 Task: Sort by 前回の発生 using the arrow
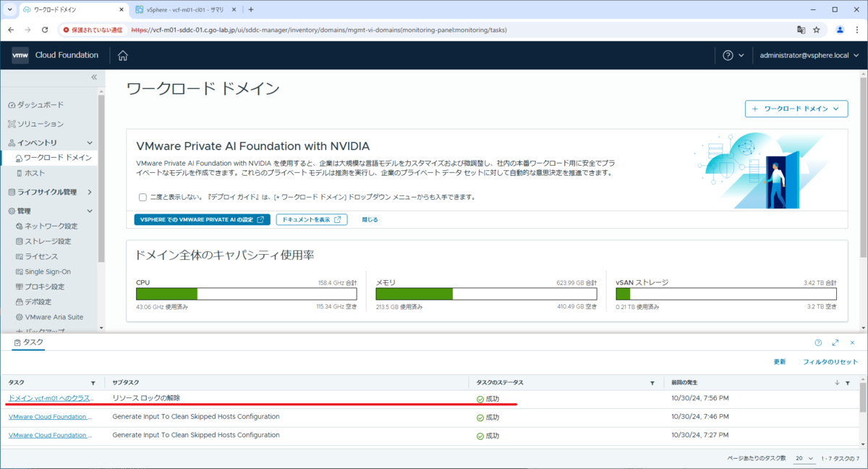pyautogui.click(x=838, y=383)
